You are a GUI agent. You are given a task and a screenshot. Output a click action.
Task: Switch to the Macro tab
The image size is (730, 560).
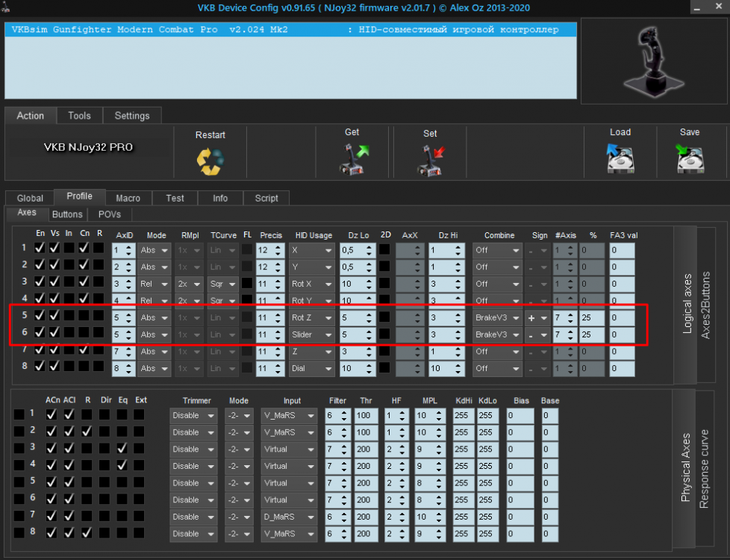point(128,198)
